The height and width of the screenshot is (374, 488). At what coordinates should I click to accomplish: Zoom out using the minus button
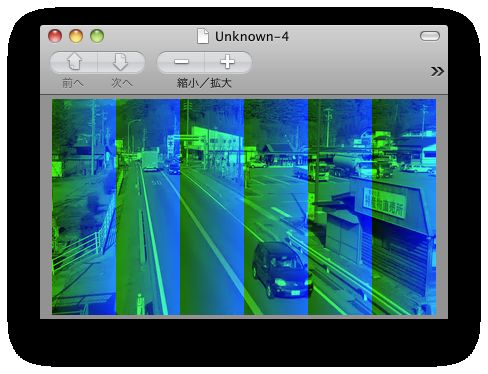coord(181,62)
